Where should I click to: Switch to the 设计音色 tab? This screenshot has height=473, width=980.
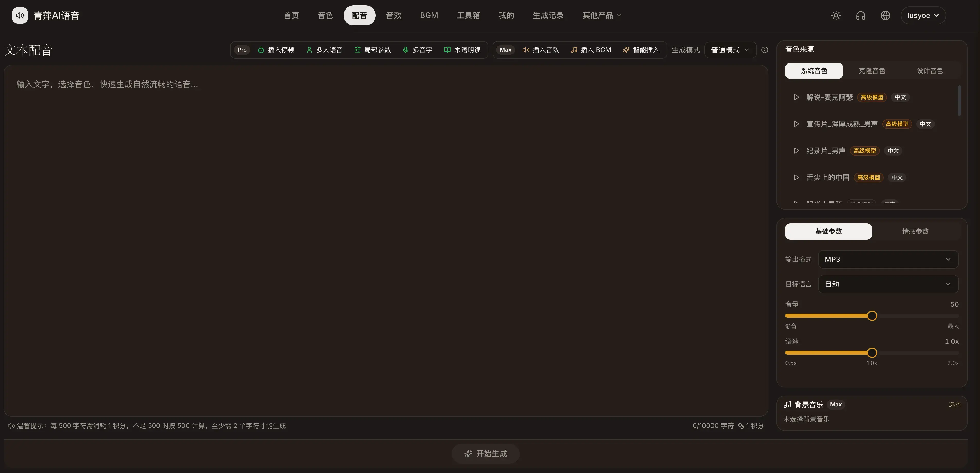point(929,71)
